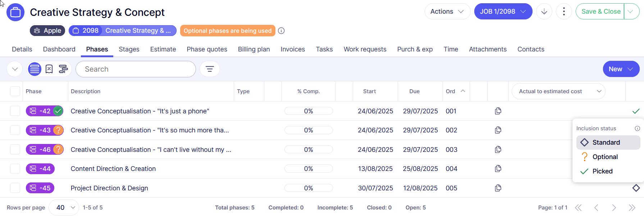Click the download arrow icon in header

coord(544,12)
